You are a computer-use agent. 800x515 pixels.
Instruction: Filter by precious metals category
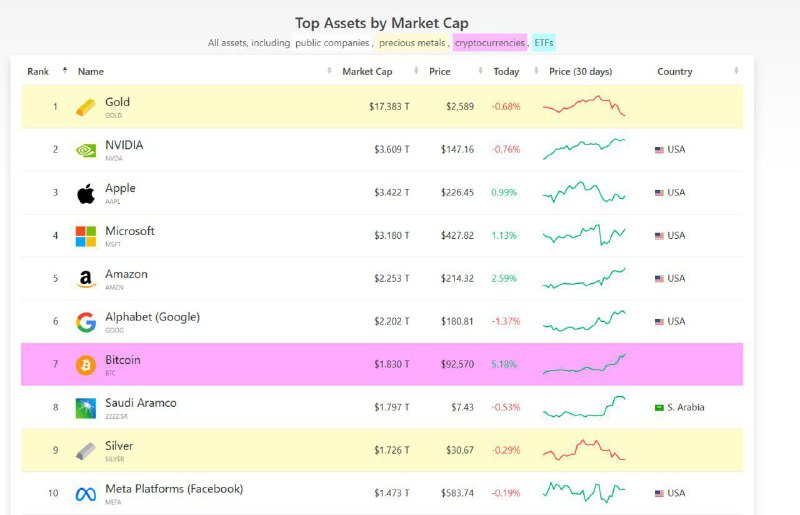click(x=412, y=43)
